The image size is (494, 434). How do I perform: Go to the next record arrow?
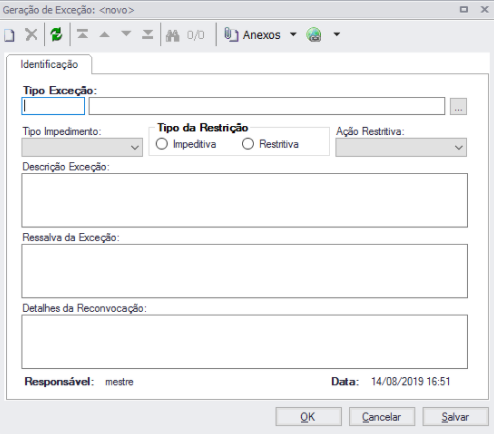pos(126,33)
